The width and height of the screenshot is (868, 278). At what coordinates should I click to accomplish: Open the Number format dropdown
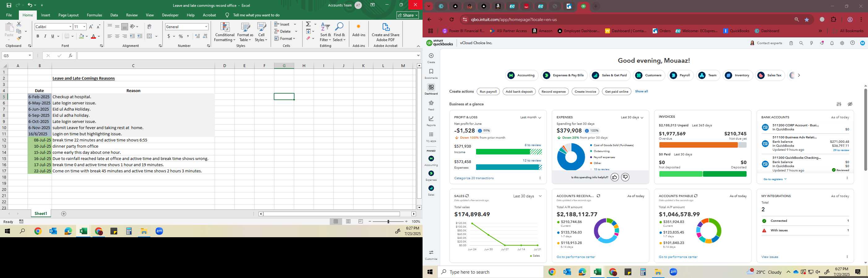206,27
